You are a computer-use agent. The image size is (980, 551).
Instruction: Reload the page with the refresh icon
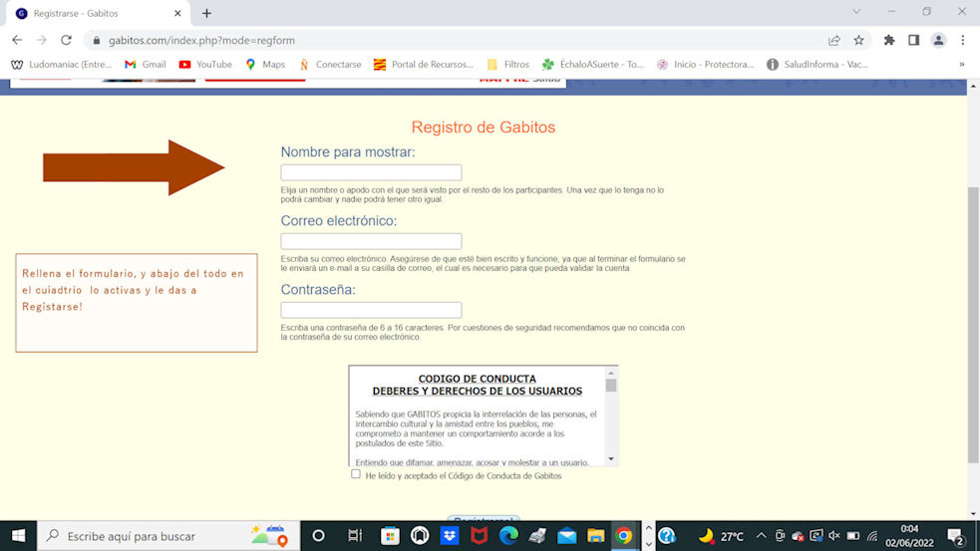pyautogui.click(x=66, y=40)
